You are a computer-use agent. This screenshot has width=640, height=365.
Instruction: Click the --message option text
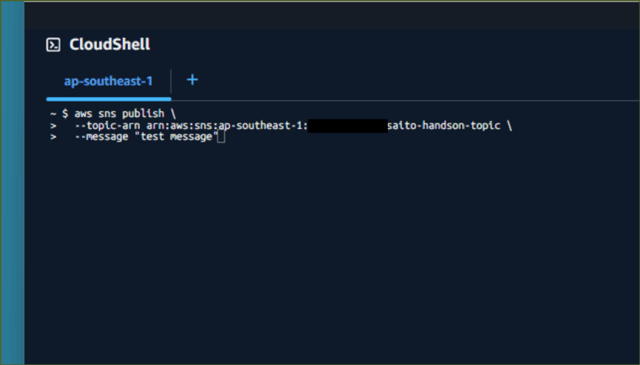coord(102,137)
